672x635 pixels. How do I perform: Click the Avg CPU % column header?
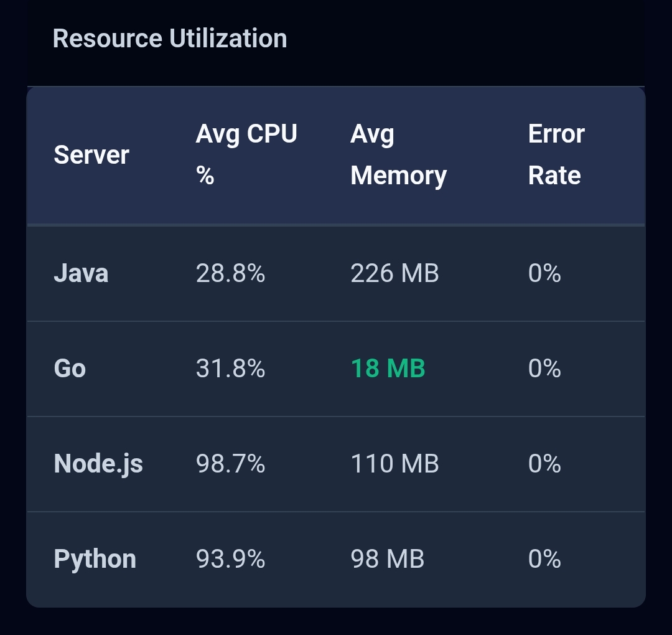(246, 154)
